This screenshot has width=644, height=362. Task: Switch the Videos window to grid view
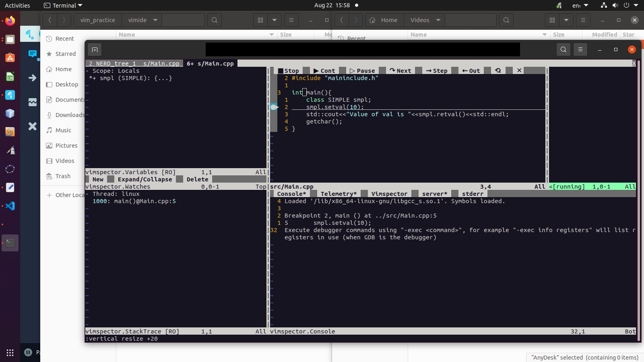click(552, 20)
